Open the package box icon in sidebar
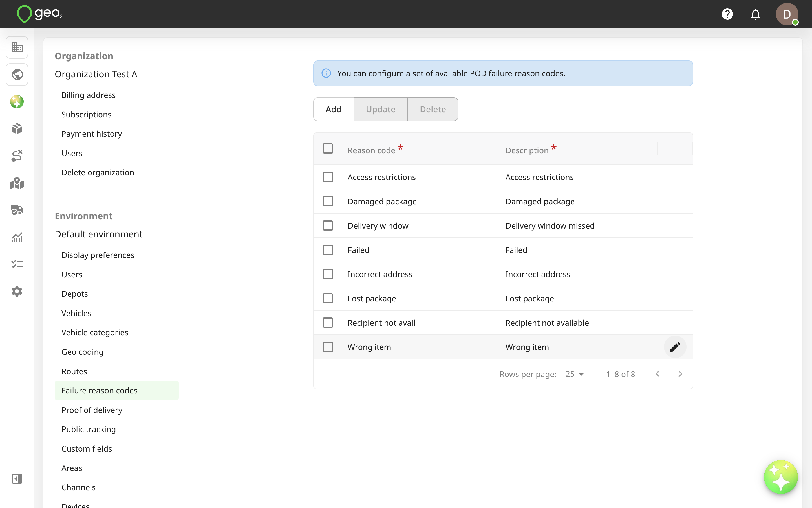The height and width of the screenshot is (508, 812). [x=17, y=129]
